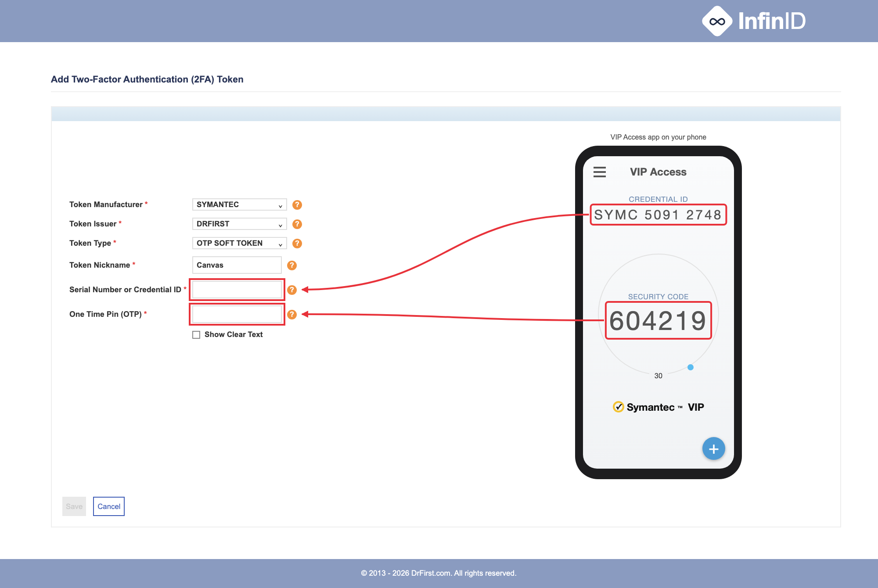The image size is (878, 588).
Task: Click the Symantec checkmark logo
Action: [618, 407]
